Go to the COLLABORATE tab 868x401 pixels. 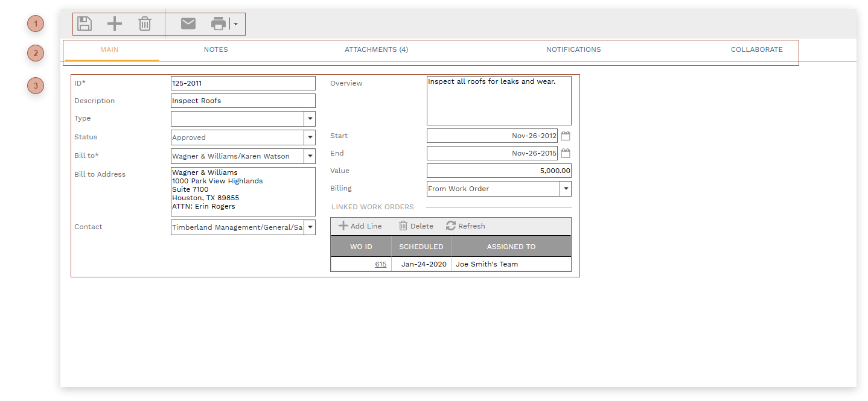[x=756, y=49]
